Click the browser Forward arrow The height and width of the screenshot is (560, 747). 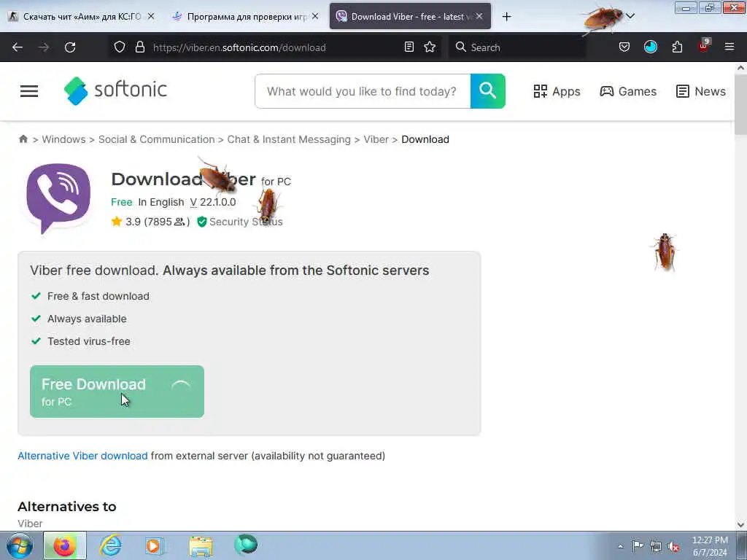[x=44, y=47]
